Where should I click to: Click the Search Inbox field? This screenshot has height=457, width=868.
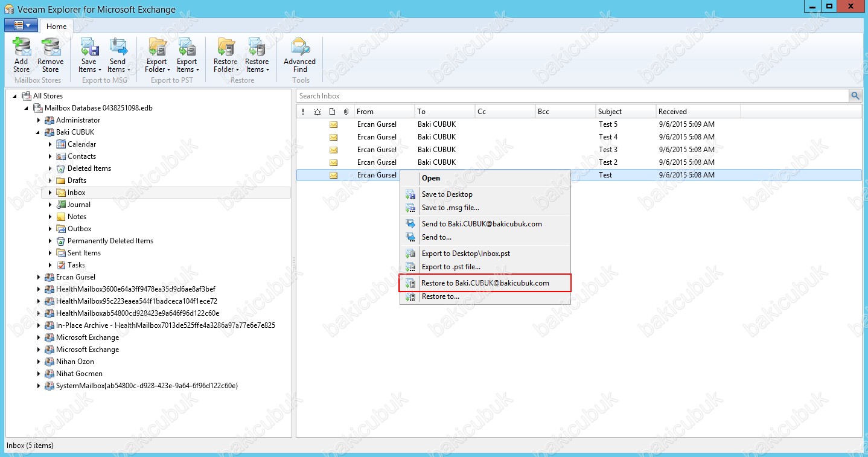[573, 96]
